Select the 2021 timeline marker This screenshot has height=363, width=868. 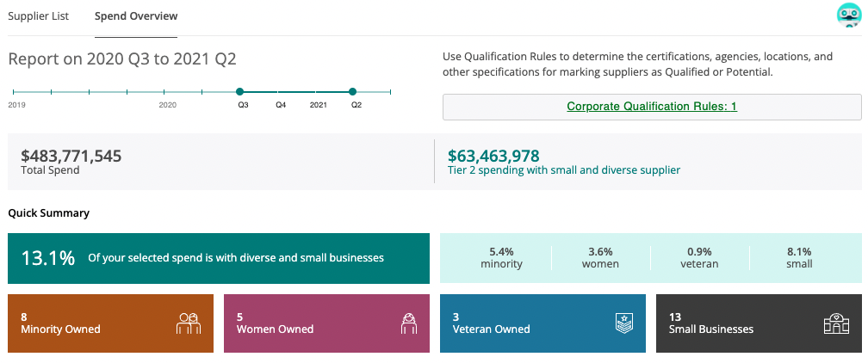pos(318,92)
